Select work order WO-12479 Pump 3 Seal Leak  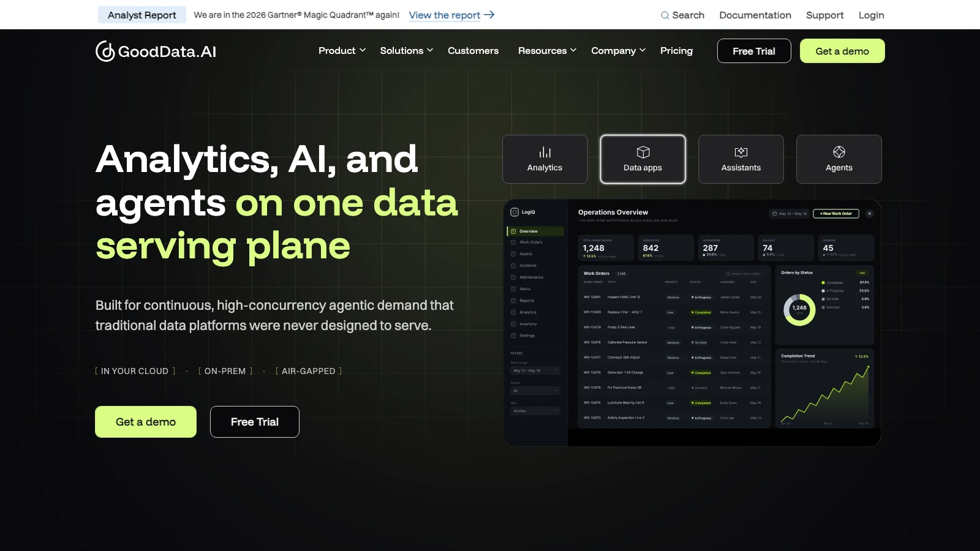pos(674,328)
